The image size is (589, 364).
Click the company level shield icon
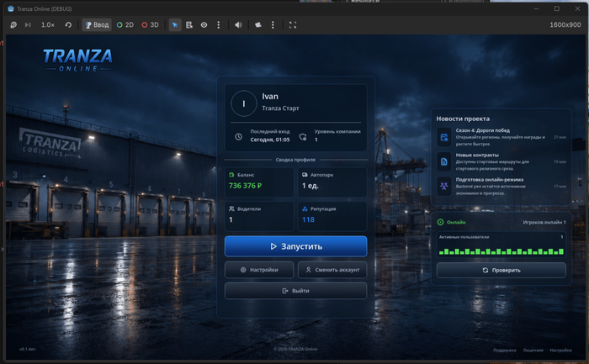coord(303,136)
